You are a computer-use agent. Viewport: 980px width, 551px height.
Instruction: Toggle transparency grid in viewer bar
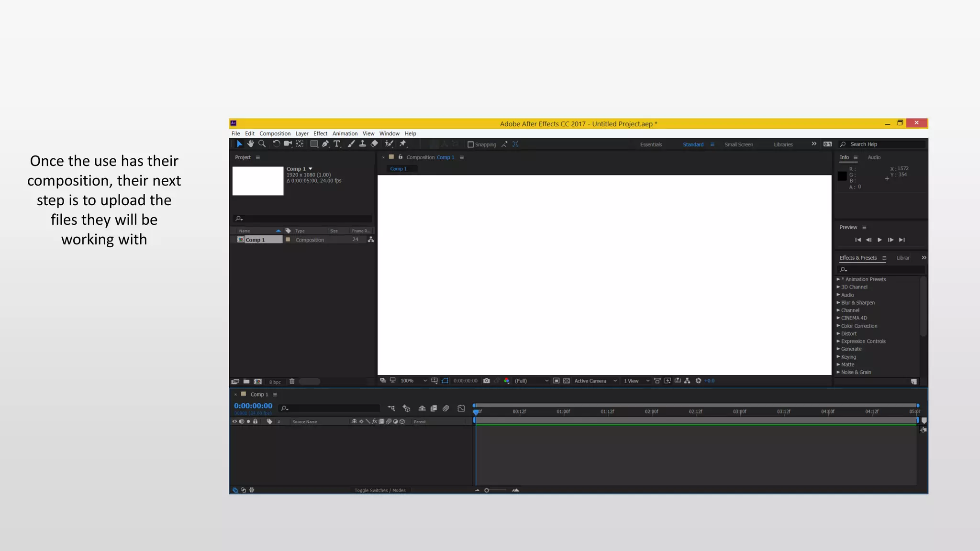click(567, 381)
